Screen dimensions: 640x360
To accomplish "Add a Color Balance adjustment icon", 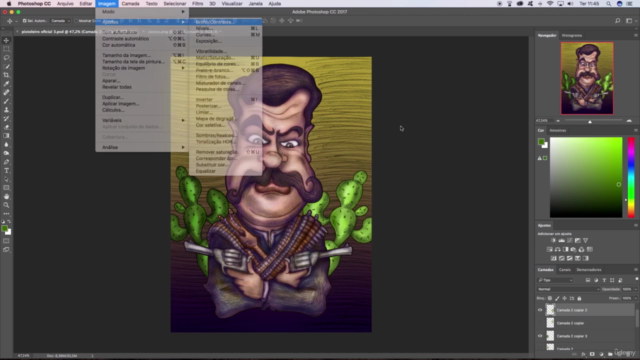I will [x=558, y=249].
